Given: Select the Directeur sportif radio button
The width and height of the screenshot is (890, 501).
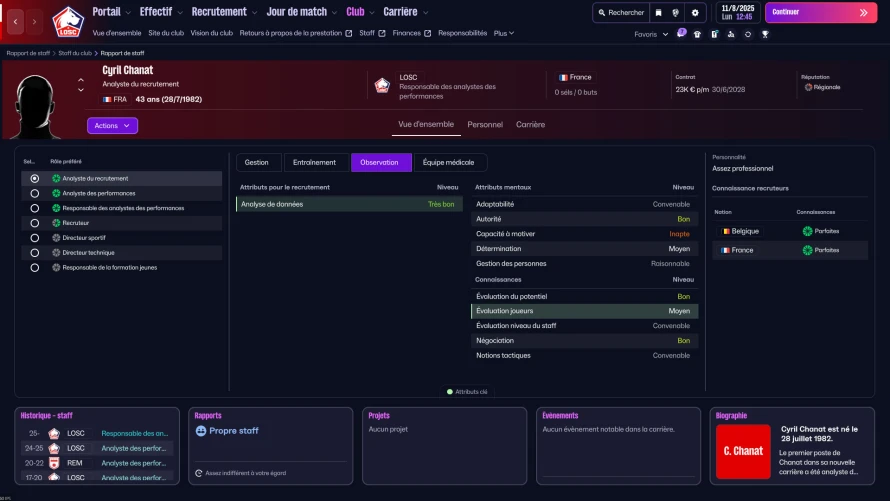Looking at the screenshot, I should (35, 238).
